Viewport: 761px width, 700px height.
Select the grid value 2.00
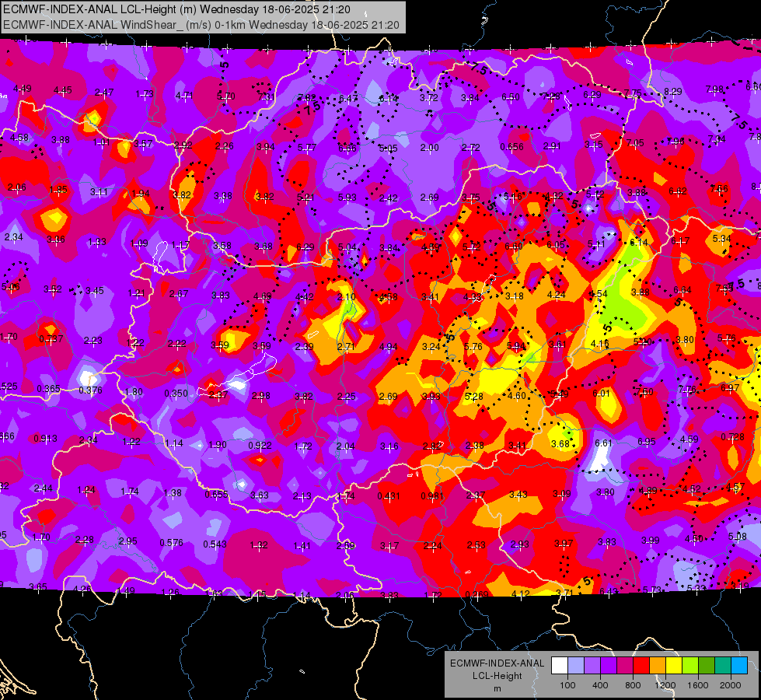pyautogui.click(x=430, y=147)
